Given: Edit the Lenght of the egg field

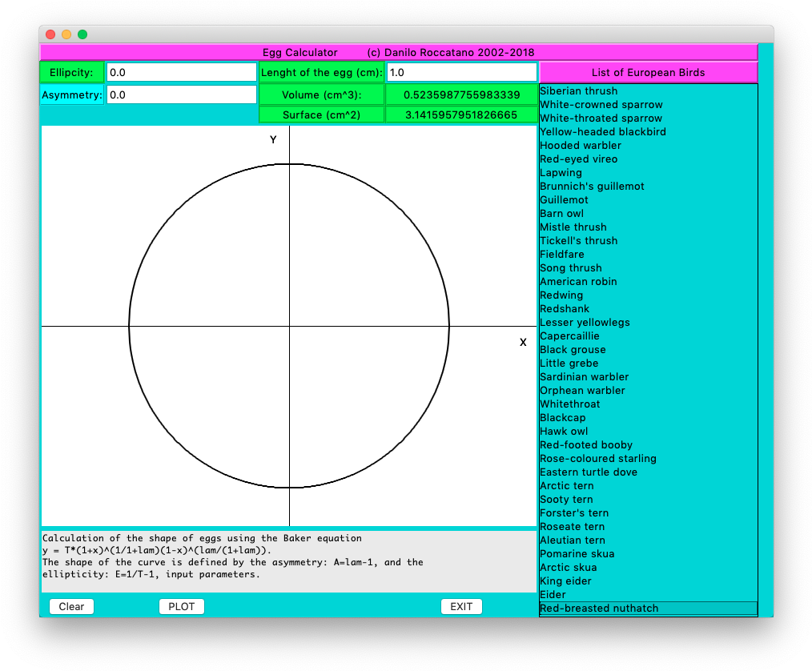Looking at the screenshot, I should click(461, 72).
